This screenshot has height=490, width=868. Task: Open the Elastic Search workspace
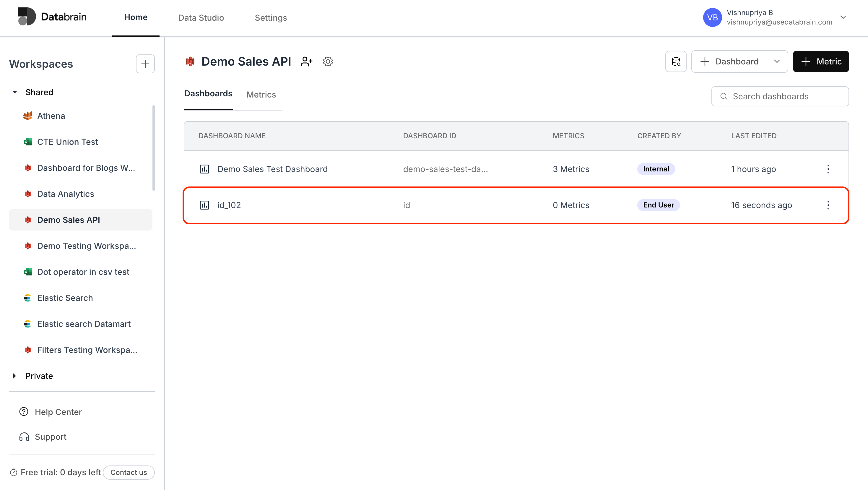(x=65, y=298)
